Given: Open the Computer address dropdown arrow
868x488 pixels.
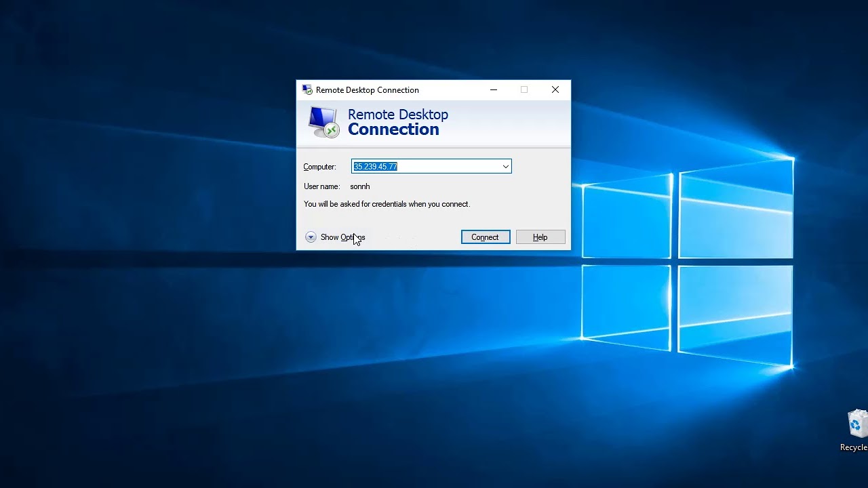Looking at the screenshot, I should 505,167.
